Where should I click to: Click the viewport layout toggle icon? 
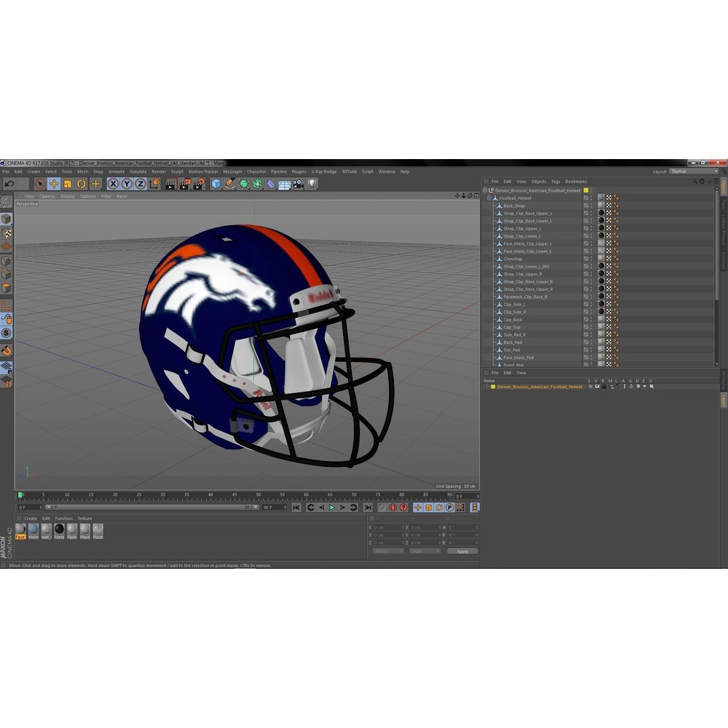click(x=477, y=196)
